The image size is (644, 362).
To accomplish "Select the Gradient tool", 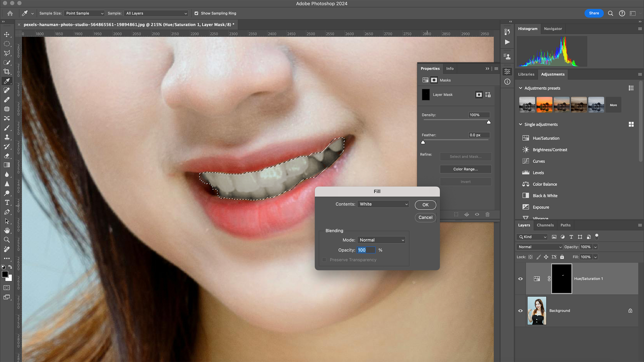I will coord(7,165).
